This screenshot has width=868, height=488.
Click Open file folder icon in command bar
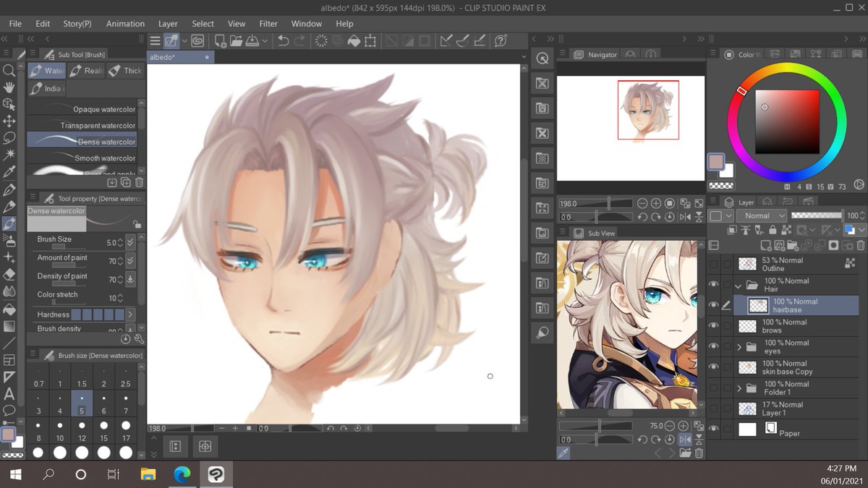tap(237, 41)
